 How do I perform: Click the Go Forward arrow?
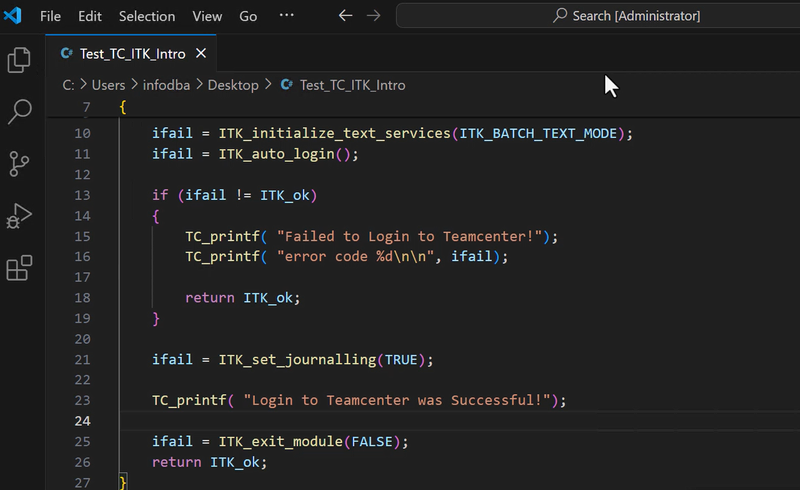click(373, 16)
